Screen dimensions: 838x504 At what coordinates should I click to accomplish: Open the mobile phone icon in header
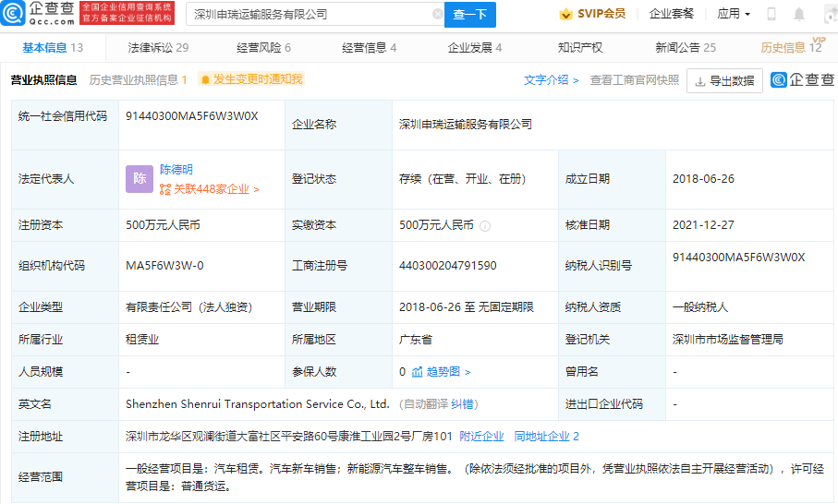click(x=771, y=15)
